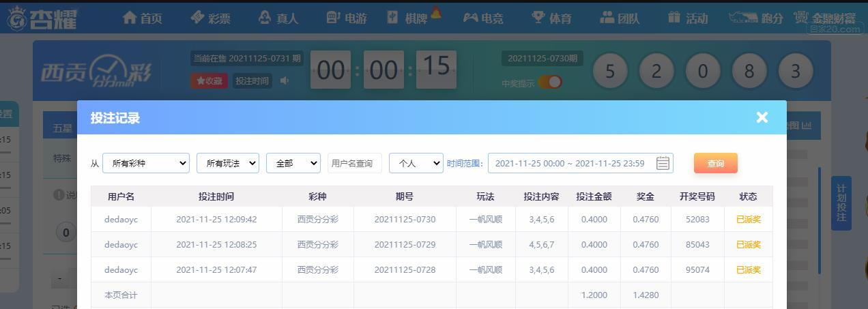Viewport: 868px width, 309px height.
Task: Go to the 首页 home menu
Action: click(142, 18)
